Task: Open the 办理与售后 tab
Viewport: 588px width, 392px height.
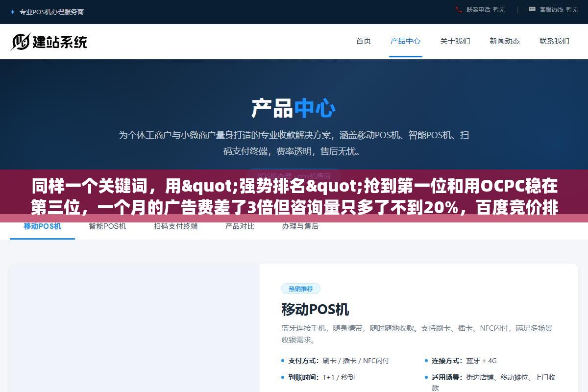Action: tap(300, 226)
